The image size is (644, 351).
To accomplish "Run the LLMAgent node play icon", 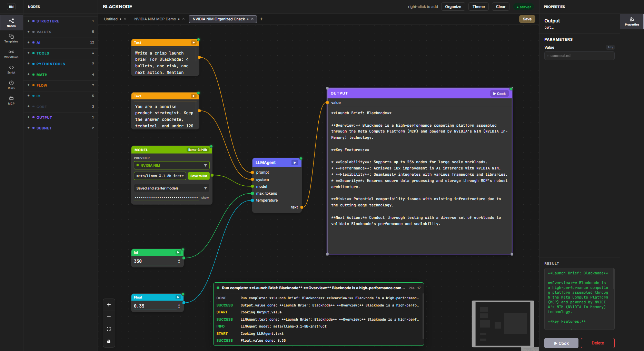I will click(295, 163).
